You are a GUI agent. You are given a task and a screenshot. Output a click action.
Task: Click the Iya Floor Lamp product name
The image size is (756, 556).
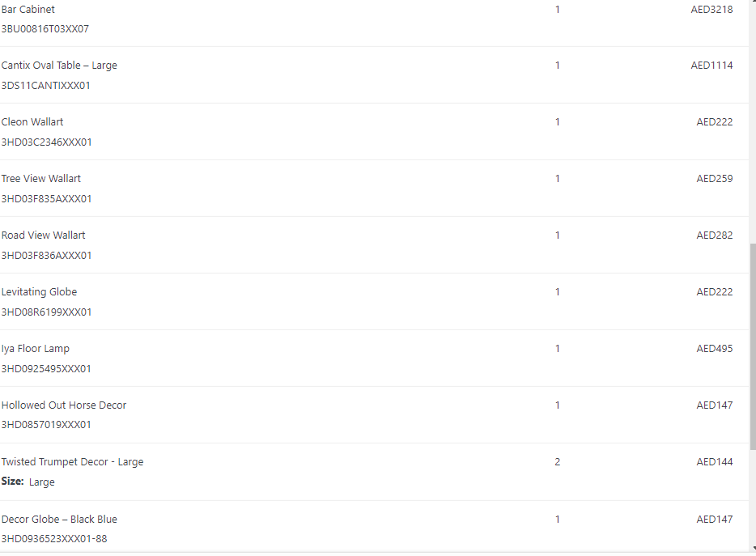(36, 349)
